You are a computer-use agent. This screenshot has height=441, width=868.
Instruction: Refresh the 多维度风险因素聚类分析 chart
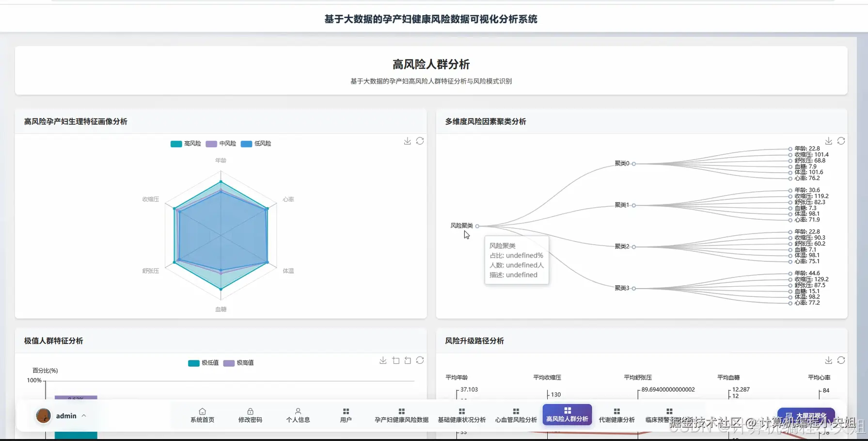point(842,141)
